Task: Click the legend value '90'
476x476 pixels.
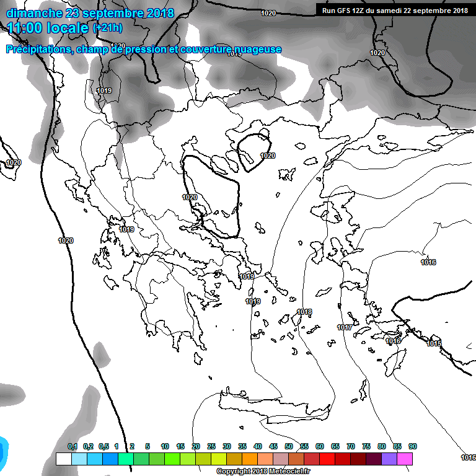Action: [x=413, y=446]
